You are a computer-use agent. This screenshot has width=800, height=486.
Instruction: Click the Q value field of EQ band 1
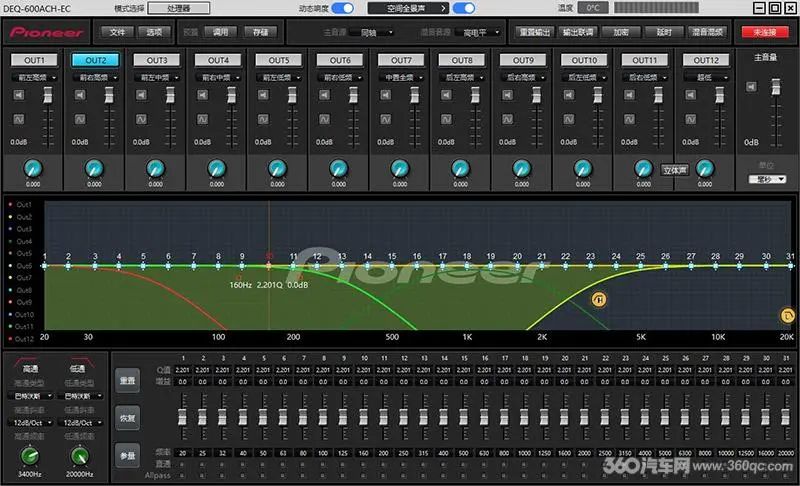(x=182, y=370)
